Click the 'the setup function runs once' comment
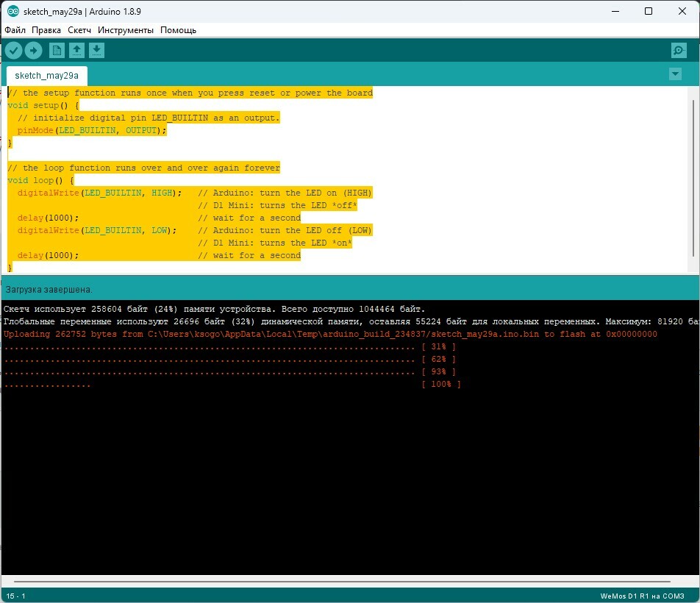Screen dimensions: 700x603 click(190, 93)
